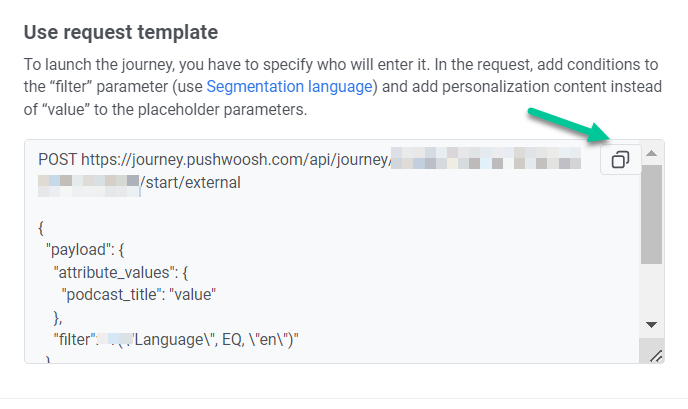Click the opening curly brace line
Screen dimensions: 688x409
tap(41, 227)
